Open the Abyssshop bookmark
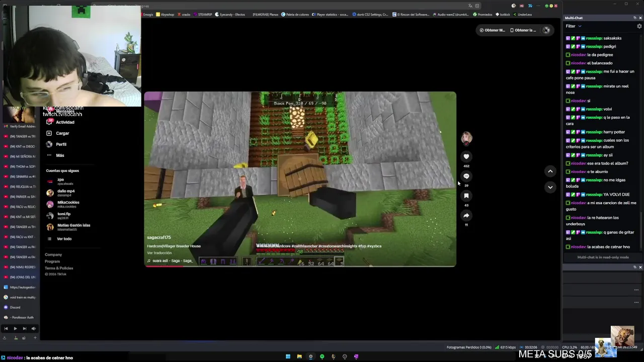This screenshot has height=362, width=644. point(165,15)
